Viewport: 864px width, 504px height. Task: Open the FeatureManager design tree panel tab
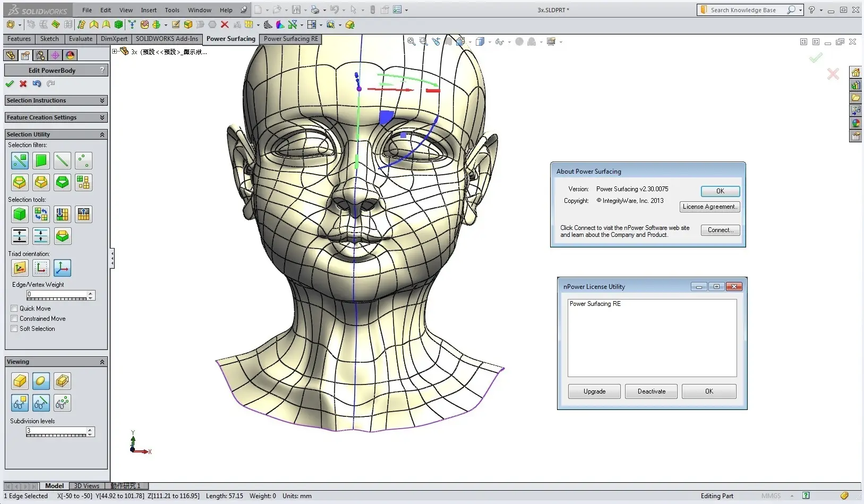[11, 55]
